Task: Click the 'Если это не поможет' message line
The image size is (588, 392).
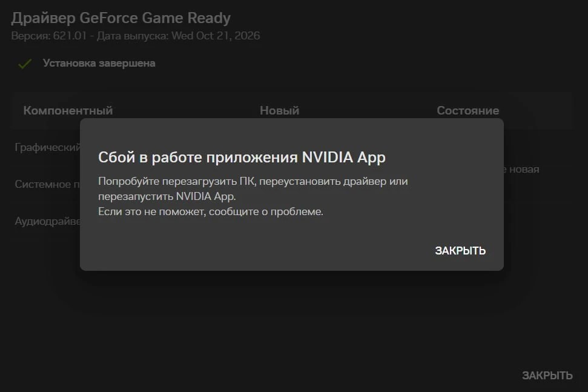Action: pyautogui.click(x=210, y=211)
